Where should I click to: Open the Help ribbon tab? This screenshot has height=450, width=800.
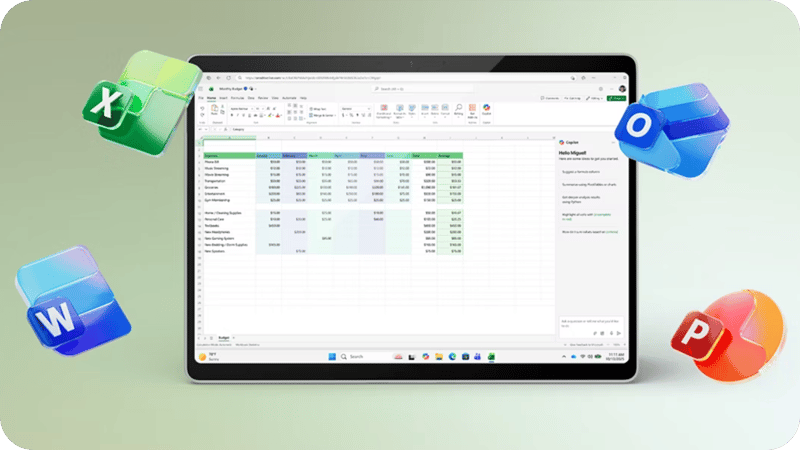304,98
